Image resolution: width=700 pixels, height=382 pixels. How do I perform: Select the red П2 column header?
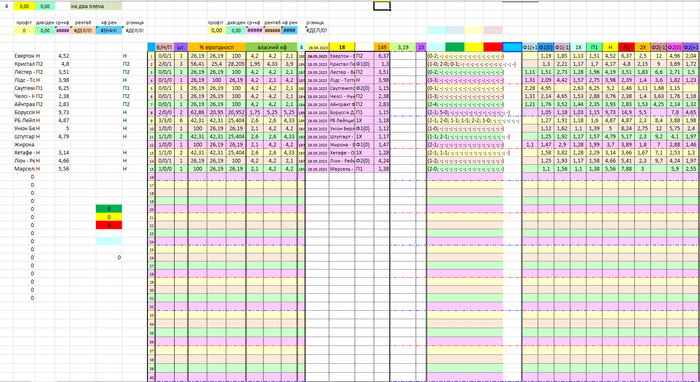tap(626, 47)
